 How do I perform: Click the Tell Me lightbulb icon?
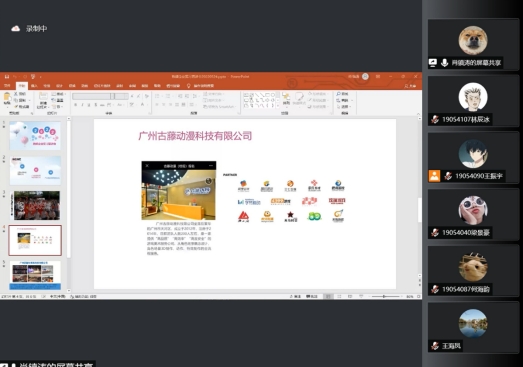click(188, 86)
